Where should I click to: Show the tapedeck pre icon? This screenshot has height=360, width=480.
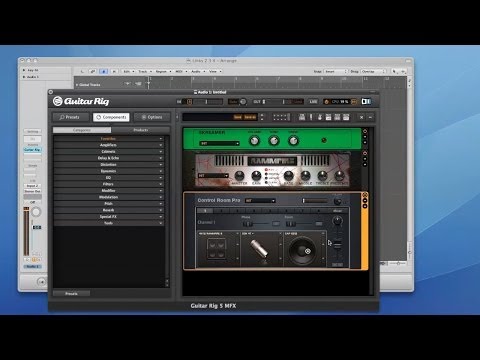(x=302, y=117)
